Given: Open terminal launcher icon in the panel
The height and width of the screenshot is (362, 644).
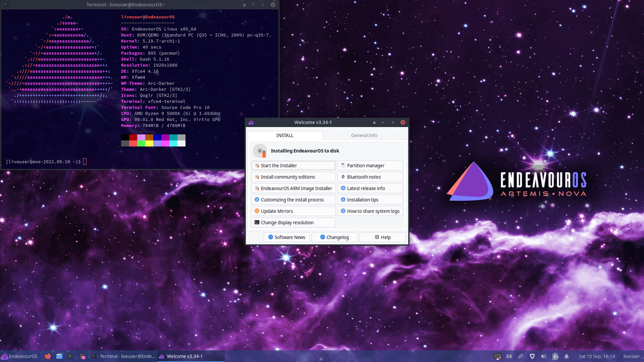Looking at the screenshot, I should click(71, 356).
